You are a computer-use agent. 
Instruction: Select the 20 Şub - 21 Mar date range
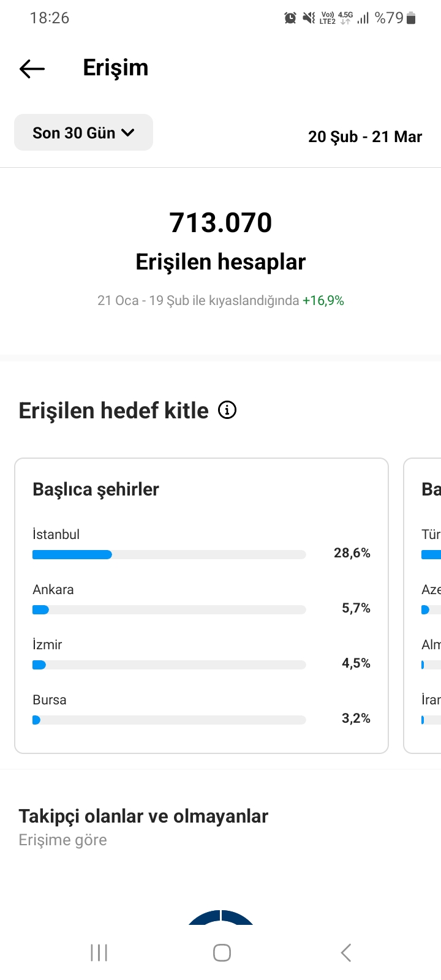(365, 137)
